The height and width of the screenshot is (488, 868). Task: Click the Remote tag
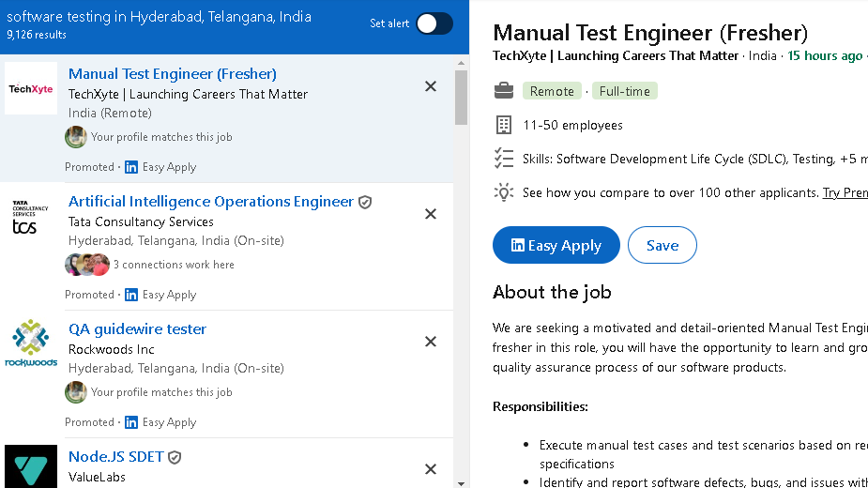tap(552, 91)
